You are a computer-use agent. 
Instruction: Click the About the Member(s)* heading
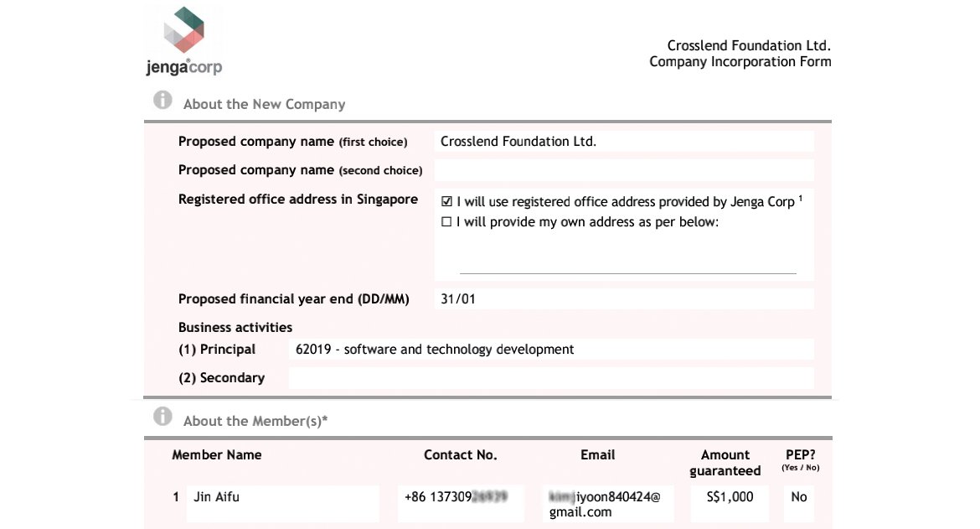(255, 422)
